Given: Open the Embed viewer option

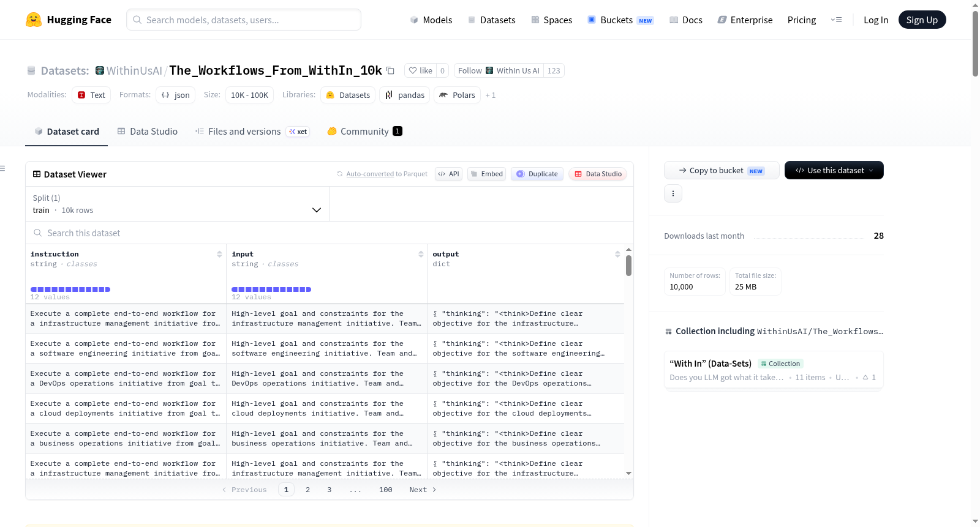Looking at the screenshot, I should (487, 174).
